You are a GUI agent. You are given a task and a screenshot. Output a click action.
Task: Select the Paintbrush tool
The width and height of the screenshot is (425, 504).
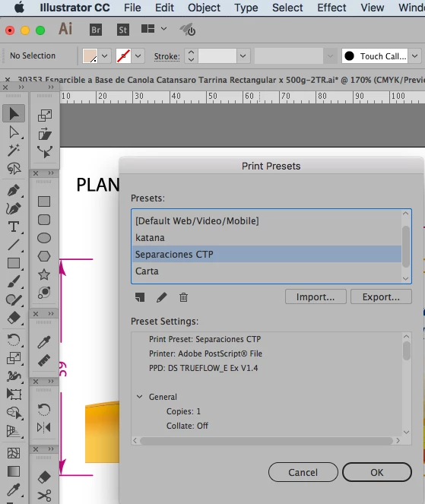[14, 282]
